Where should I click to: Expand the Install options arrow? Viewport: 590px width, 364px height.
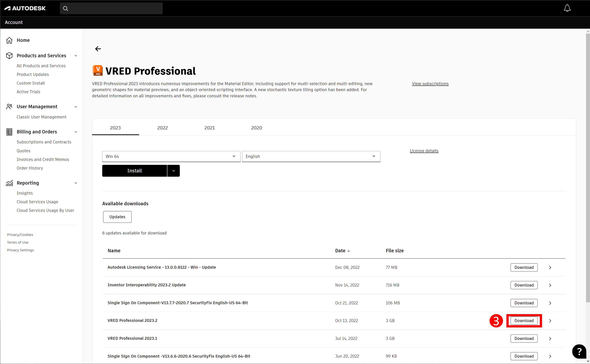pyautogui.click(x=174, y=171)
